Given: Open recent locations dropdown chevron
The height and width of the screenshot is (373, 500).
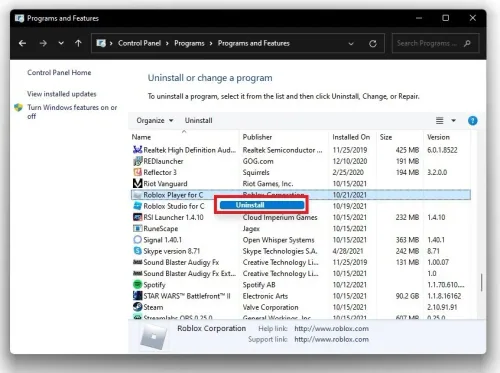Looking at the screenshot, I should [61, 43].
